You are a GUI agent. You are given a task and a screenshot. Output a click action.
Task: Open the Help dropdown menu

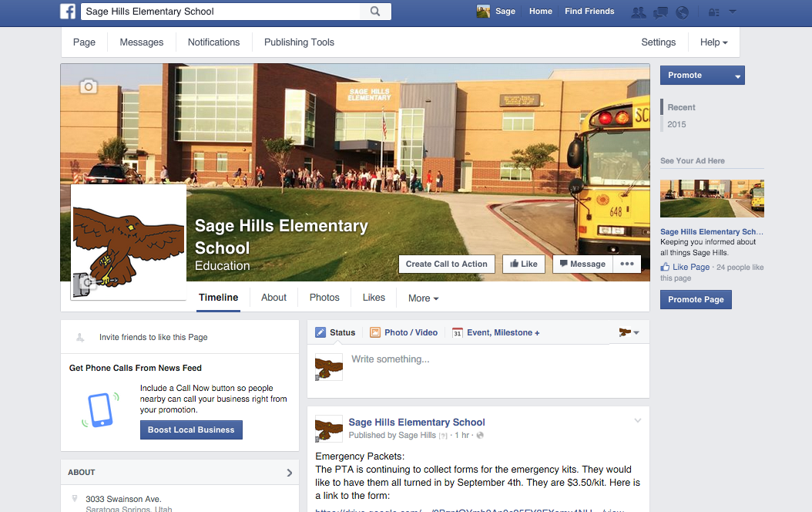click(x=713, y=42)
